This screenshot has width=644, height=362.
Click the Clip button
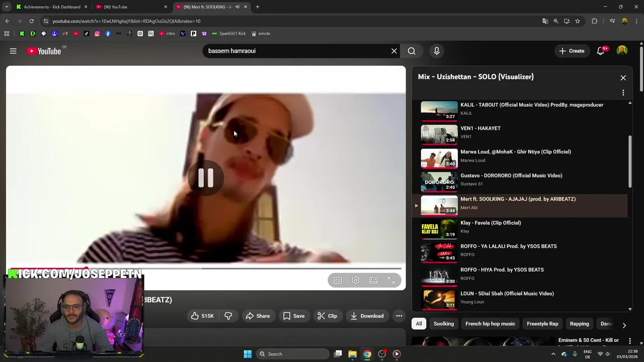point(327,316)
